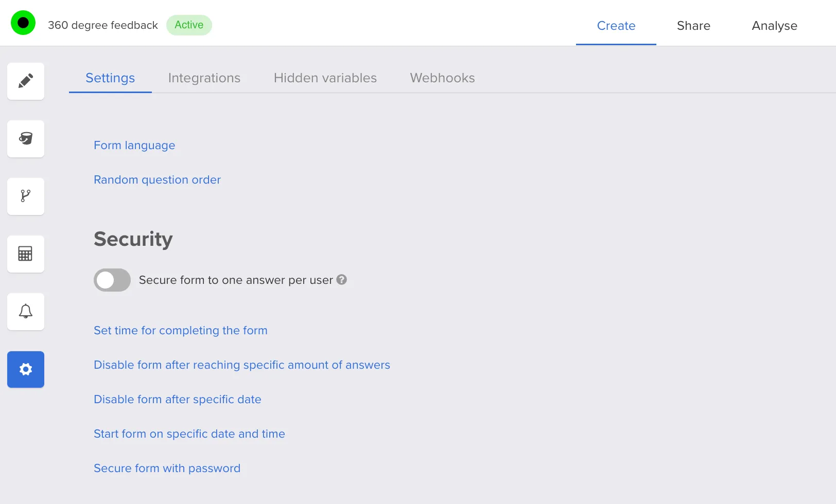Select the gear settings sidebar icon
Image resolution: width=836 pixels, height=504 pixels.
click(x=26, y=369)
